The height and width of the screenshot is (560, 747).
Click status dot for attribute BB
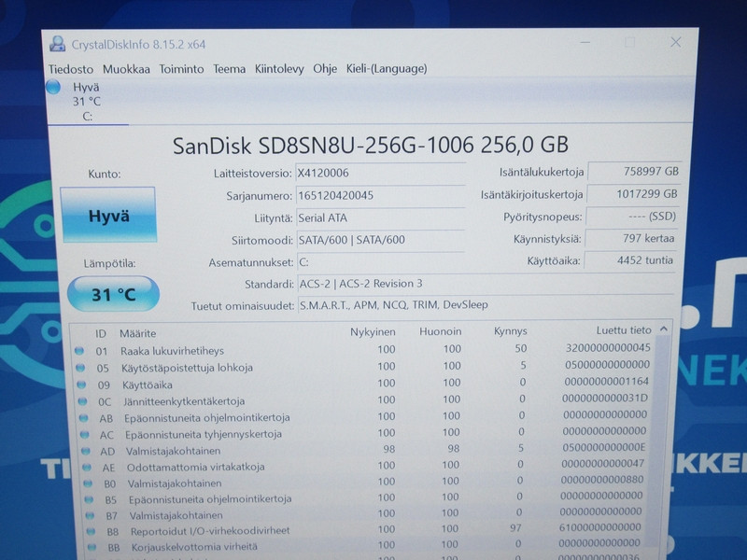[92, 547]
